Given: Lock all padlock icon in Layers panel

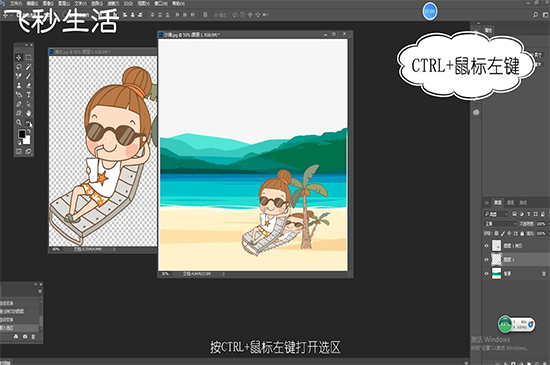Looking at the screenshot, I should tap(522, 234).
